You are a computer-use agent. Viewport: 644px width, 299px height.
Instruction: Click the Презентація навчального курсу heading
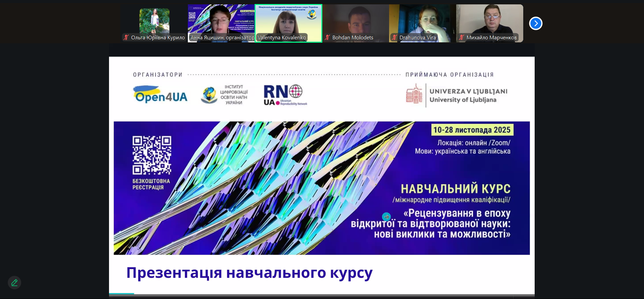(x=249, y=273)
